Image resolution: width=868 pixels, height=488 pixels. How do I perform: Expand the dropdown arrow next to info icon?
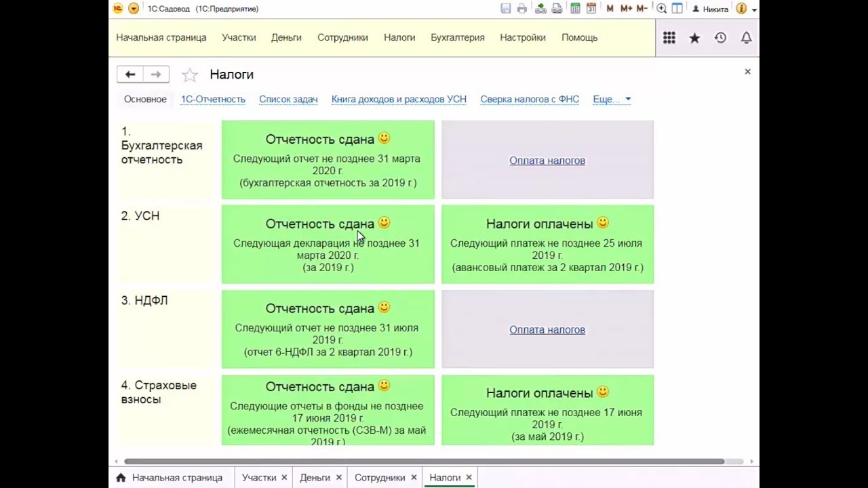point(754,9)
